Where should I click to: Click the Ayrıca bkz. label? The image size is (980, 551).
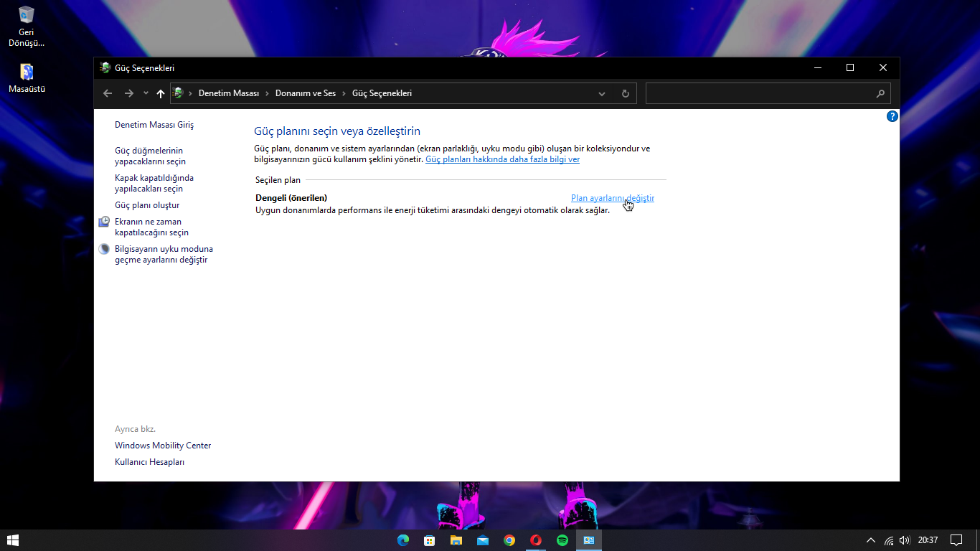coord(135,429)
